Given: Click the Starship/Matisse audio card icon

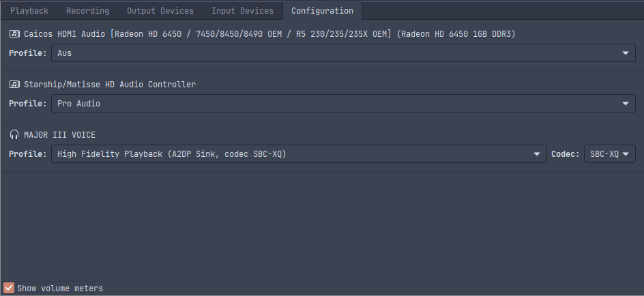Looking at the screenshot, I should coord(14,85).
